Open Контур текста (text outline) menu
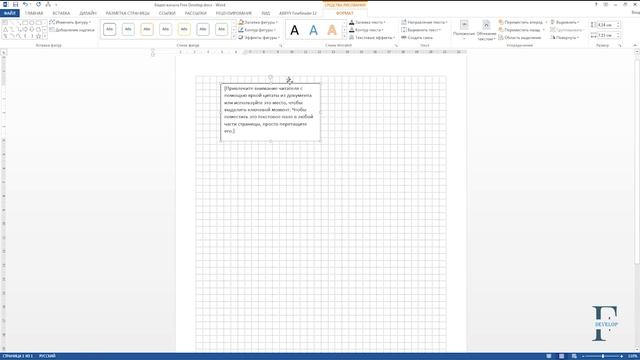The height and width of the screenshot is (360, 640). (x=367, y=30)
